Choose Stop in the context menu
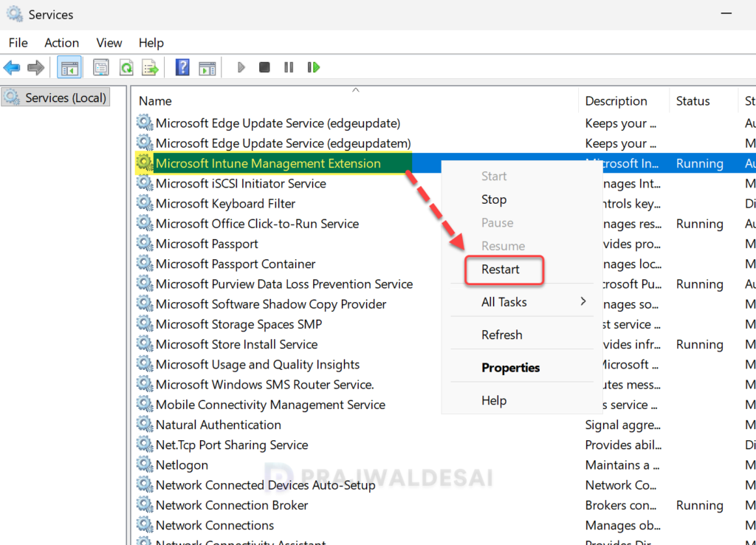Viewport: 756px width, 545px height. [x=494, y=199]
